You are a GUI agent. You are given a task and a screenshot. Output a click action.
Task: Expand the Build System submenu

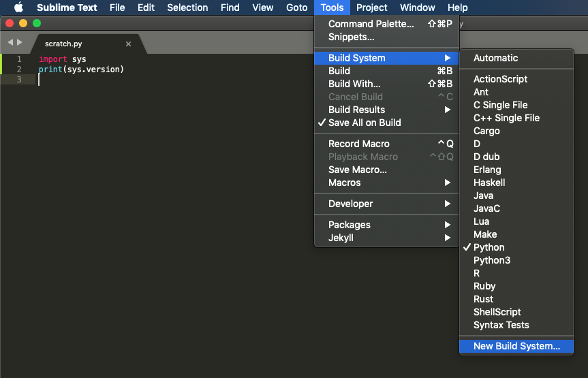coord(386,58)
